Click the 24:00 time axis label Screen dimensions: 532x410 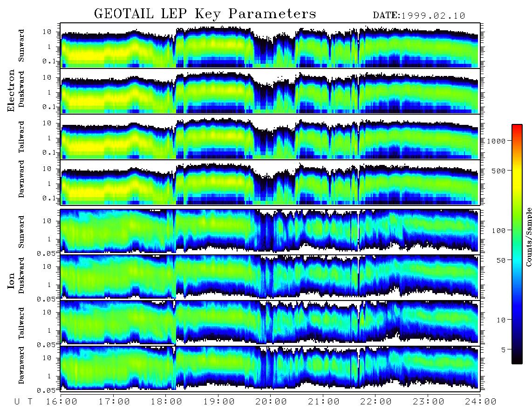480,402
